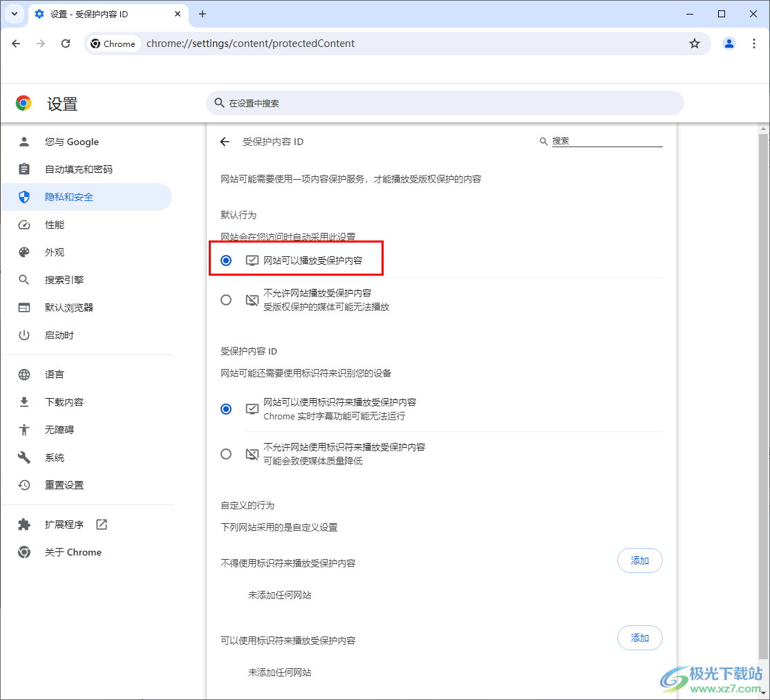The image size is (770, 700).
Task: Open new tab with plus icon
Action: (x=203, y=14)
